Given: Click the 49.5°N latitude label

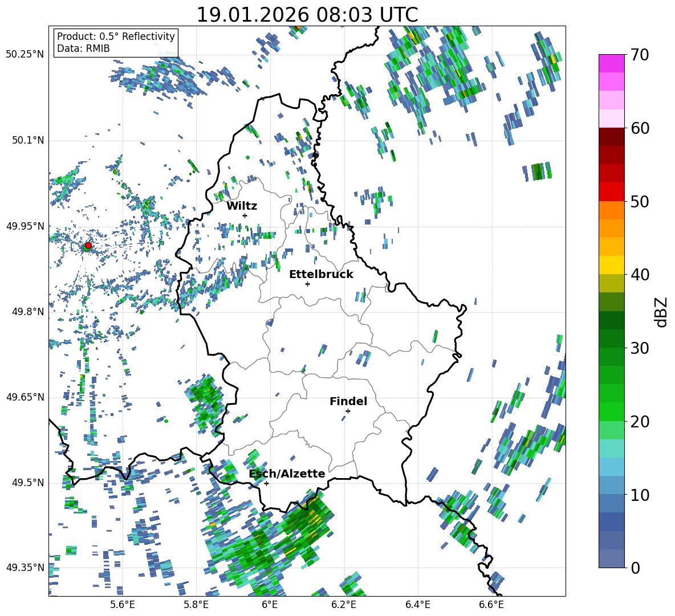Looking at the screenshot, I should pyautogui.click(x=27, y=482).
